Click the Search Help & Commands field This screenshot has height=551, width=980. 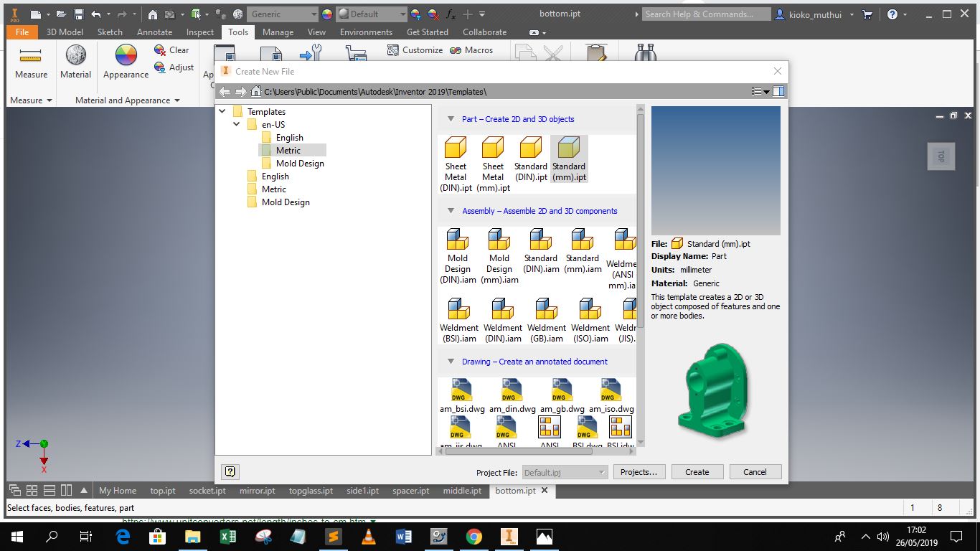pos(707,14)
